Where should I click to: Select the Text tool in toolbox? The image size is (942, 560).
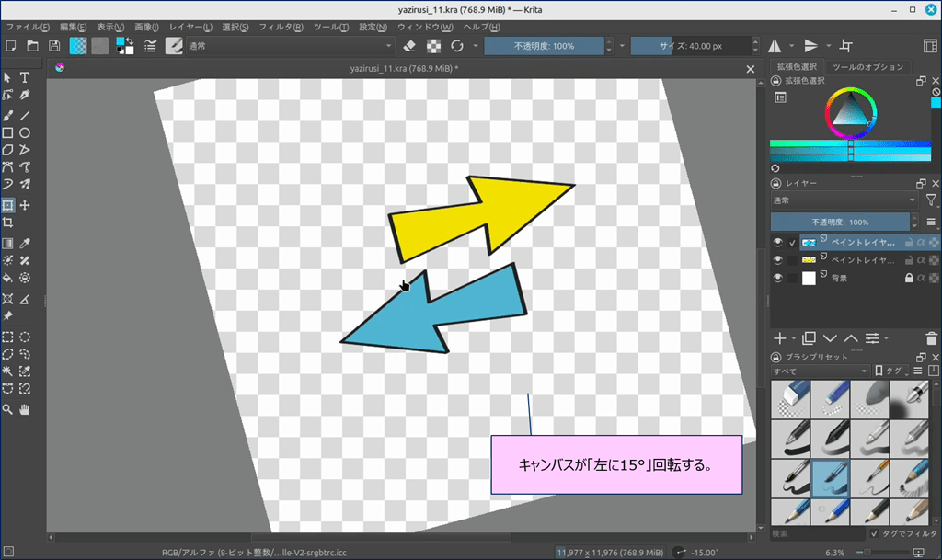point(25,78)
